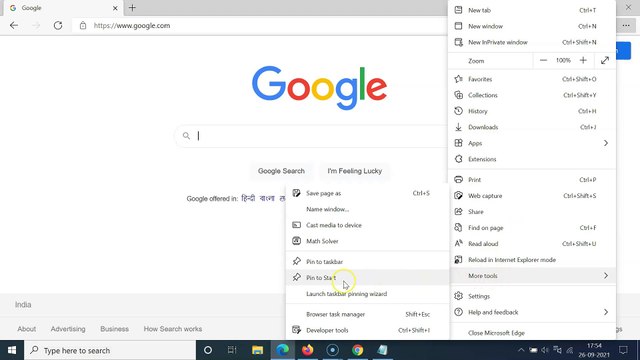Start Web capture from the menu

[531, 196]
